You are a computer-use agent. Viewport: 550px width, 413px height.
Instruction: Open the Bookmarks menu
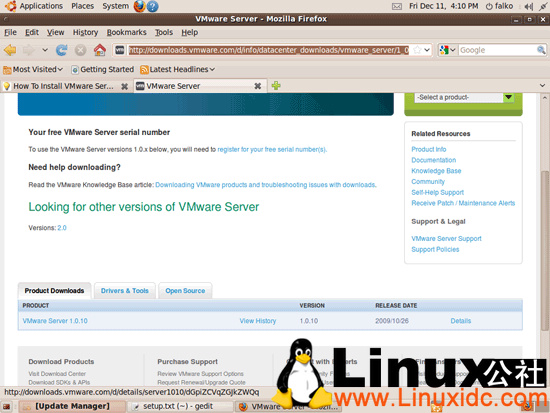point(126,32)
